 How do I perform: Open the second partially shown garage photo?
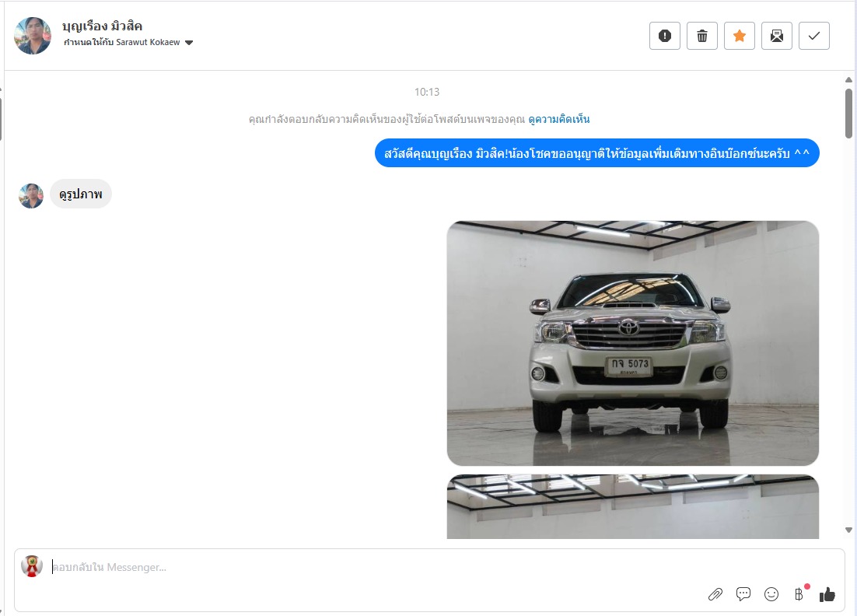633,506
